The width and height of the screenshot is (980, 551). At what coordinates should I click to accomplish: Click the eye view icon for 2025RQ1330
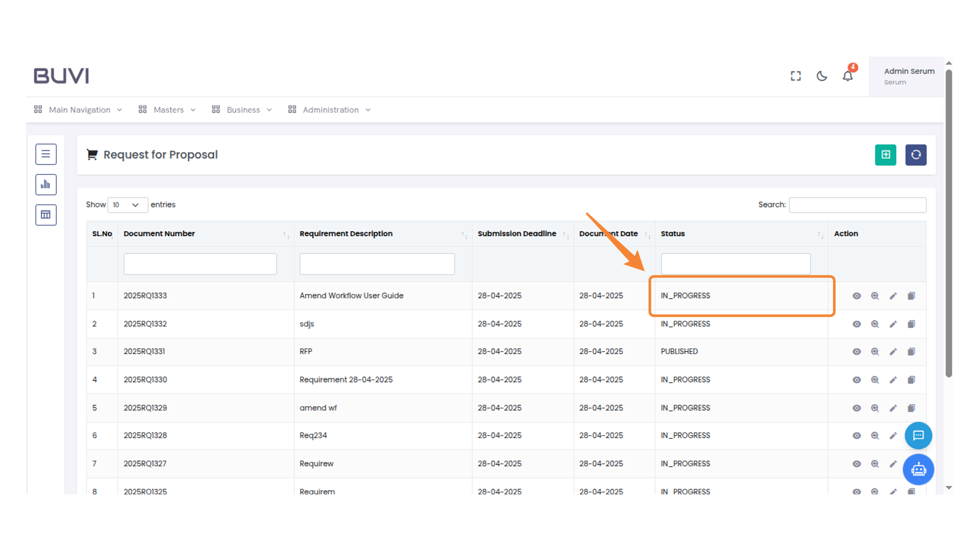(856, 380)
